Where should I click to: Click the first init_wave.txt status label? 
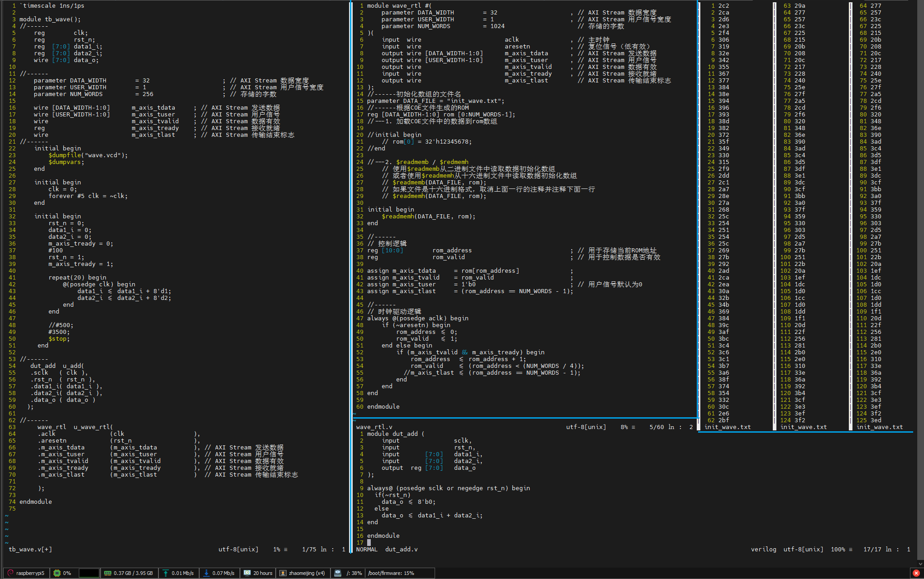click(728, 427)
